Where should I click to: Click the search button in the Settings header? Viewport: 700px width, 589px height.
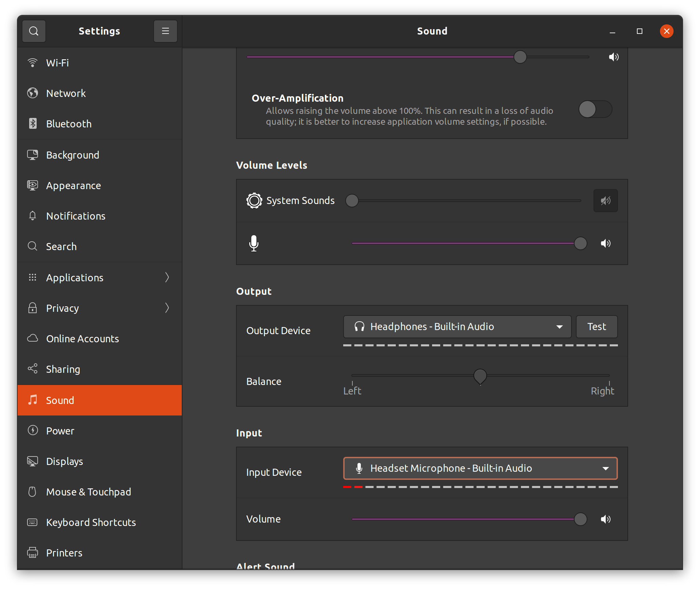tap(34, 31)
